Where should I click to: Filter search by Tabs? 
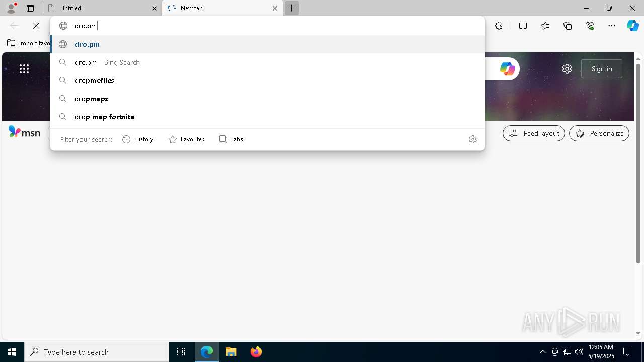[x=231, y=139]
